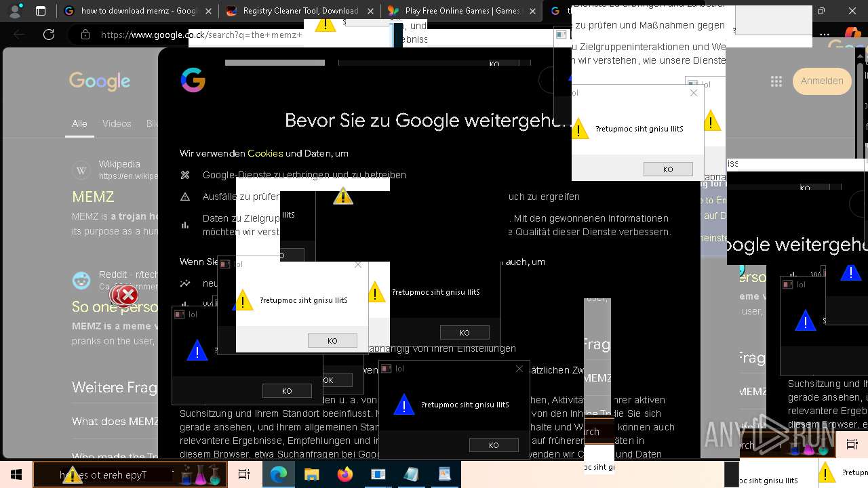Open the tab actions menu icon
Screen dimensions: 868x488
pyautogui.click(x=41, y=11)
